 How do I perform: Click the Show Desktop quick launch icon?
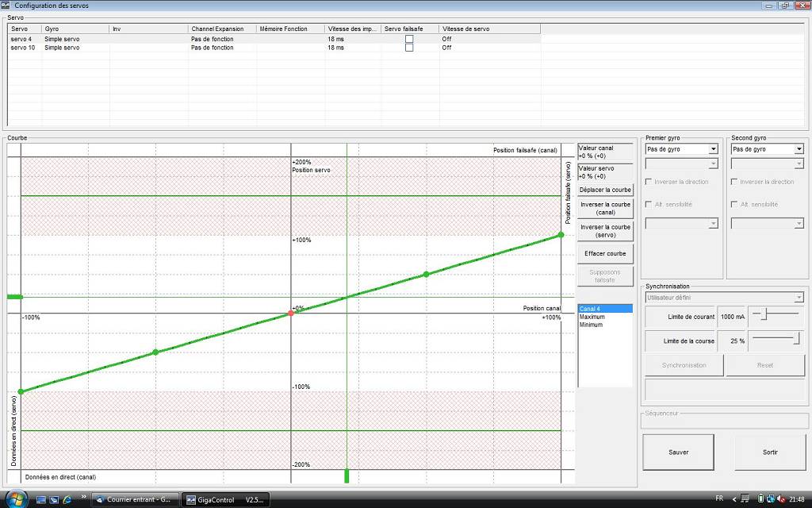tap(41, 500)
